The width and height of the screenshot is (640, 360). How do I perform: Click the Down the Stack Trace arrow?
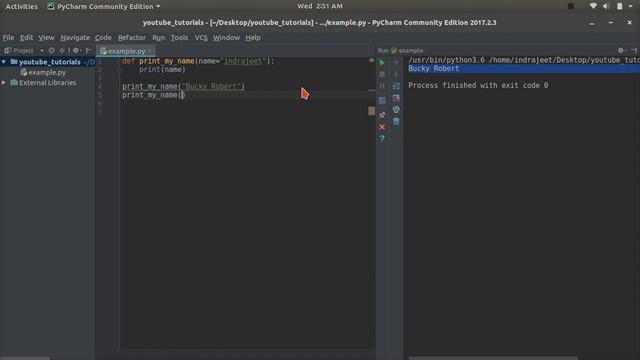(x=396, y=74)
